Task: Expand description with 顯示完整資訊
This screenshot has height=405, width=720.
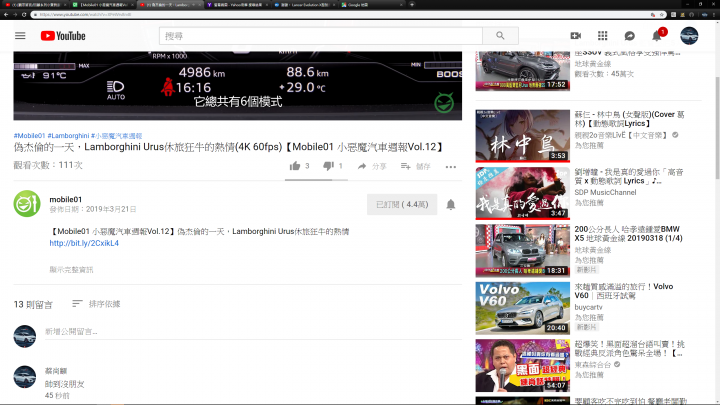Action: [71, 270]
